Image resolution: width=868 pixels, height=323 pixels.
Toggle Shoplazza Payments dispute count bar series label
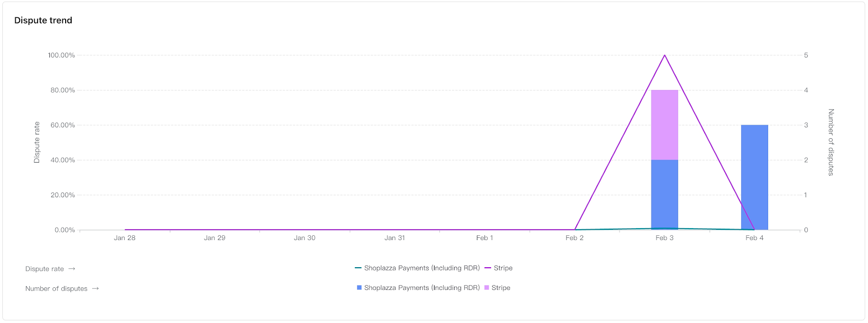click(422, 288)
